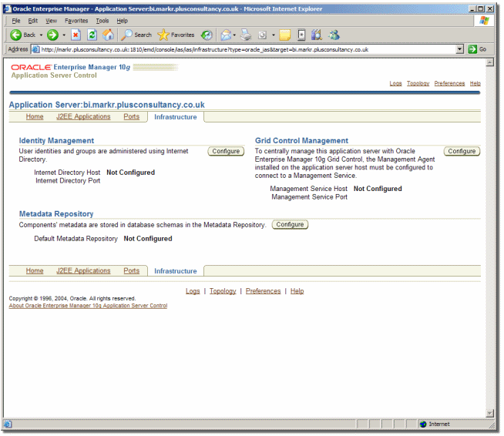Open browsing History icon

(x=207, y=35)
